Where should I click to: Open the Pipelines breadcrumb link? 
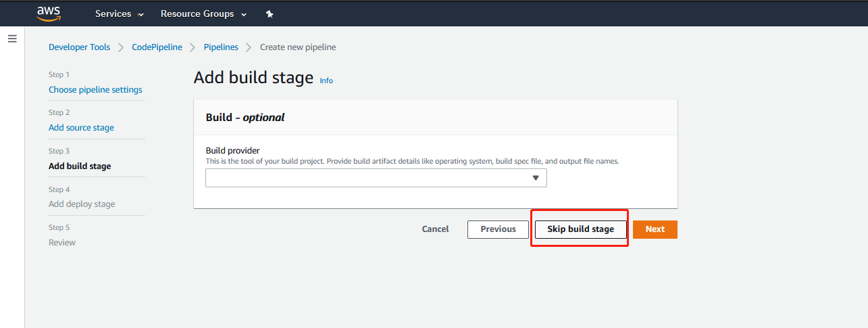221,47
